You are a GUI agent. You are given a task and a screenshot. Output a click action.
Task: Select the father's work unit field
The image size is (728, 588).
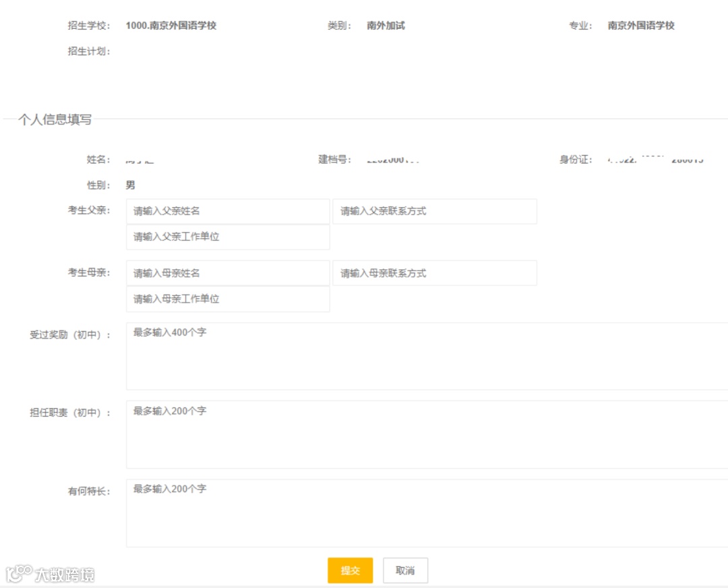point(228,237)
